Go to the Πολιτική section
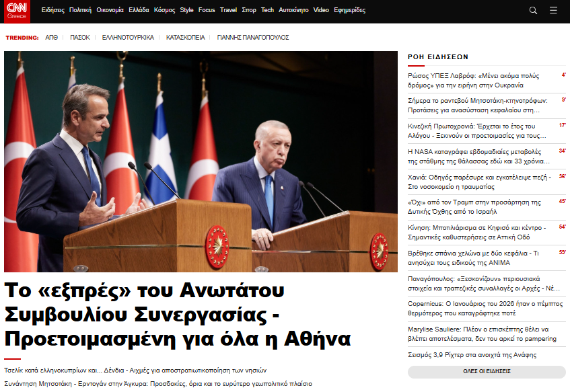 click(80, 11)
